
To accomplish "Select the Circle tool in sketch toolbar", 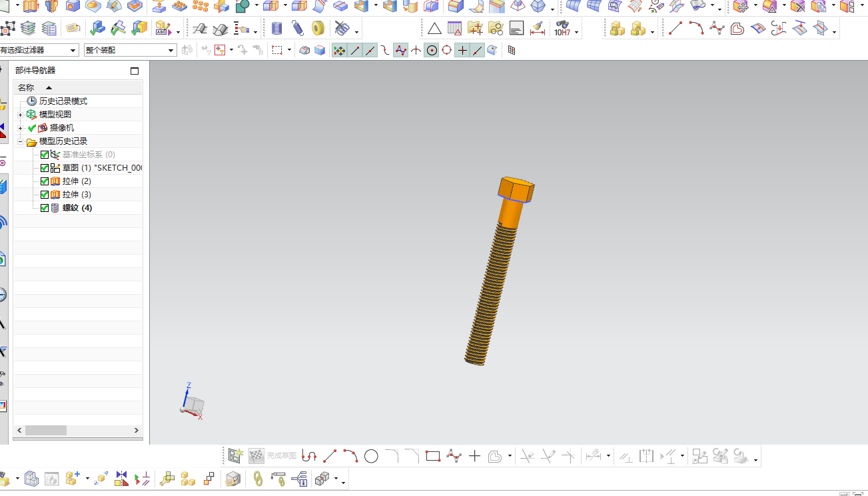I will coord(371,456).
